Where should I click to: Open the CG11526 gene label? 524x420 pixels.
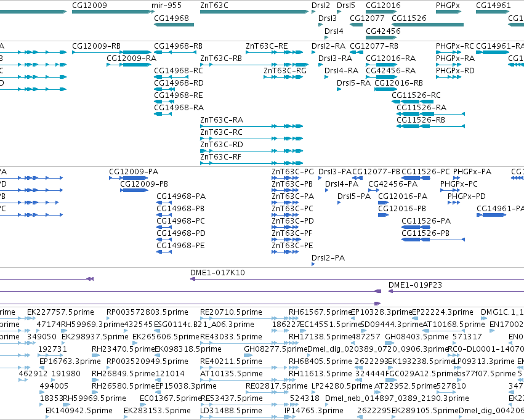pos(409,18)
